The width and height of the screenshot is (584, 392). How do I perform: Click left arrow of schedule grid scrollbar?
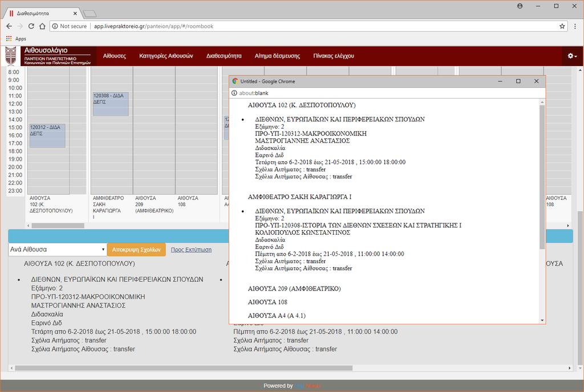coord(29,226)
